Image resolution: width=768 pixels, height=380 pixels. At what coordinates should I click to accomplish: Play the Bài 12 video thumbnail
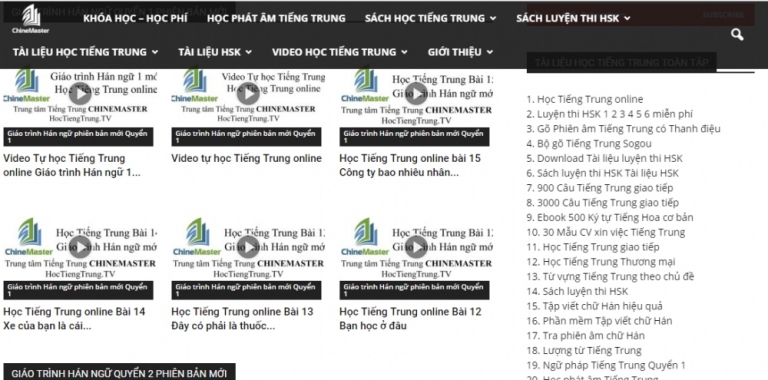click(416, 247)
